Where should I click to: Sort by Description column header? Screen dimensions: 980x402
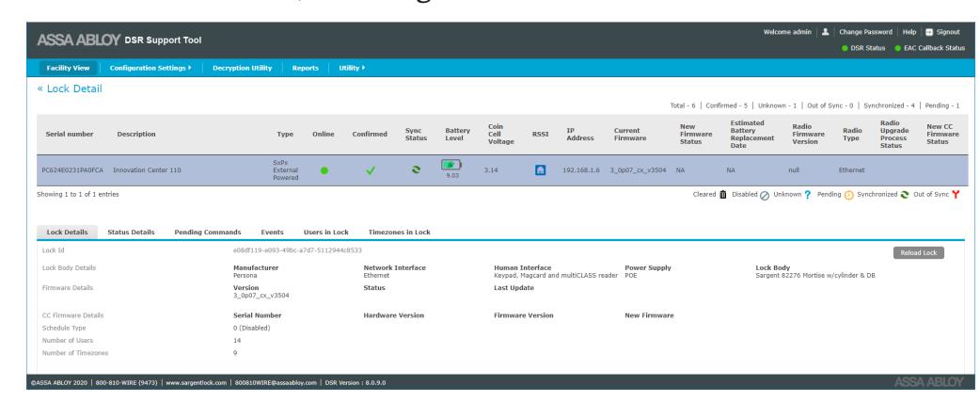[x=136, y=135]
